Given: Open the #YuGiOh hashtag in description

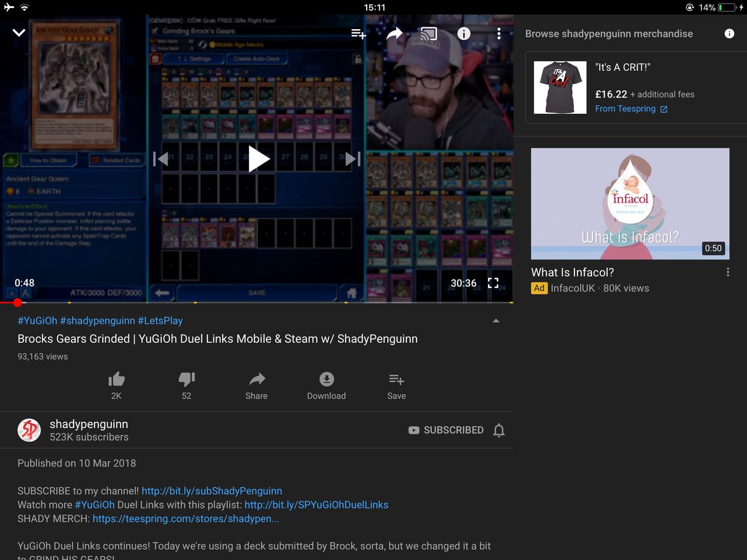Looking at the screenshot, I should (95, 505).
